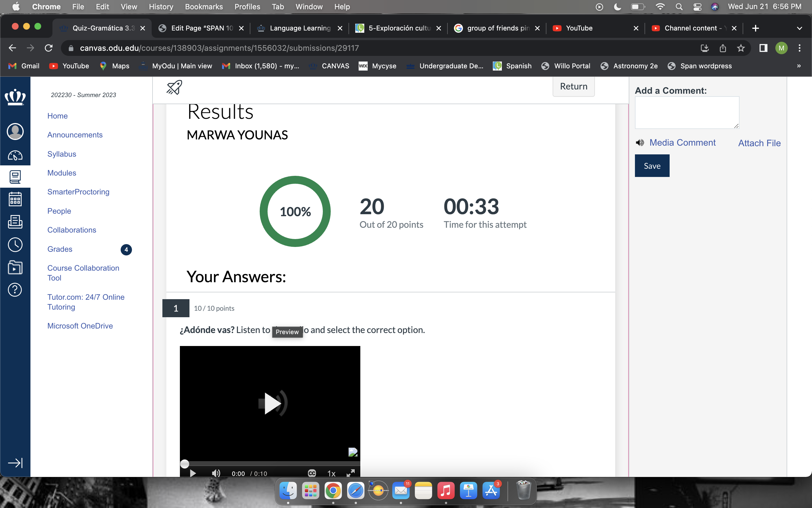Click the Add a Comment text box
812x508 pixels.
[687, 113]
